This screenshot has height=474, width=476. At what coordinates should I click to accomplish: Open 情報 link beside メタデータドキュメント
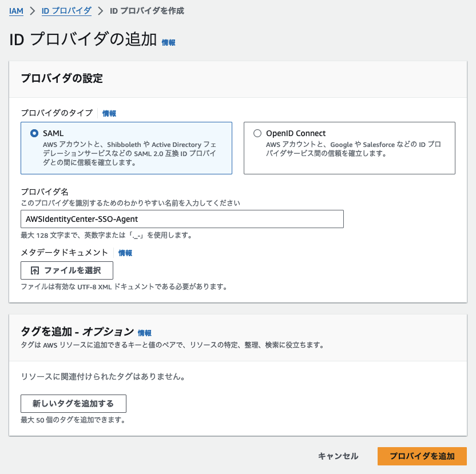pos(125,253)
